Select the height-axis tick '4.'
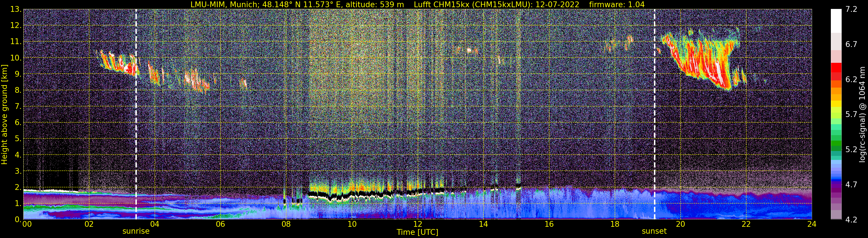Image resolution: width=868 pixels, height=238 pixels. pos(18,155)
